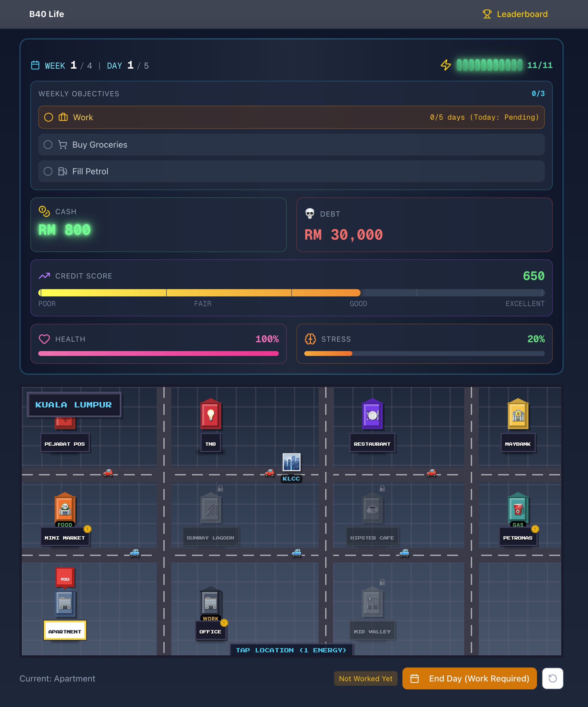588x707 pixels.
Task: Click the Not Worked Yet badge
Action: [x=365, y=678]
